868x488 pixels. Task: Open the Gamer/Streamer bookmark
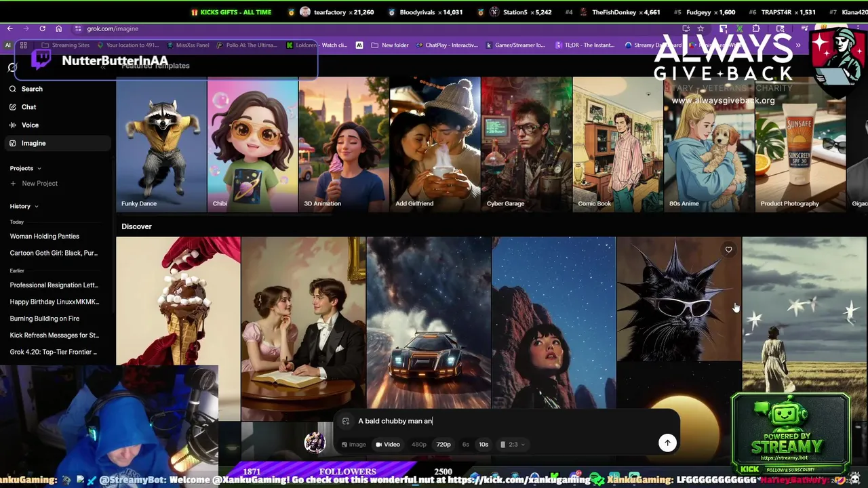[x=516, y=45]
